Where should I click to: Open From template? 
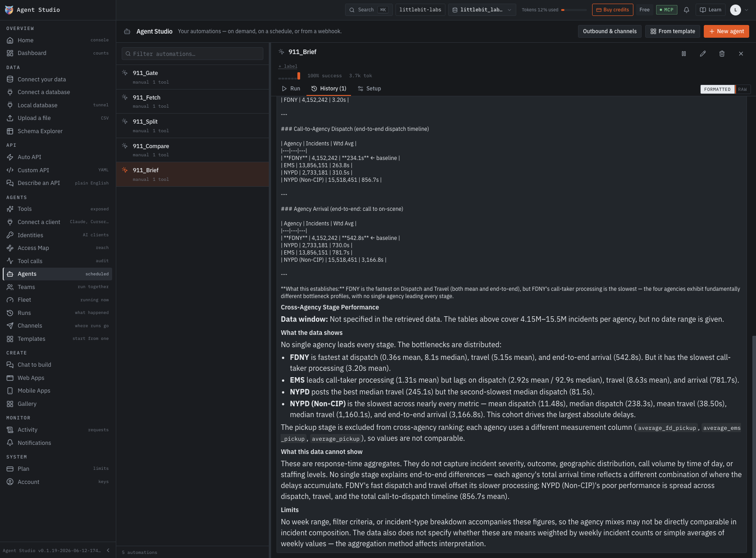click(x=673, y=31)
